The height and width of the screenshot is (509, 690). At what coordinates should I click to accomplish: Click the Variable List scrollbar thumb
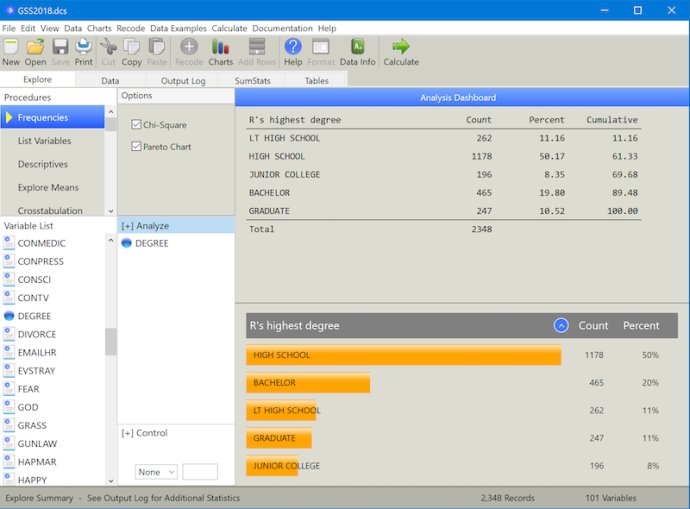(x=111, y=341)
